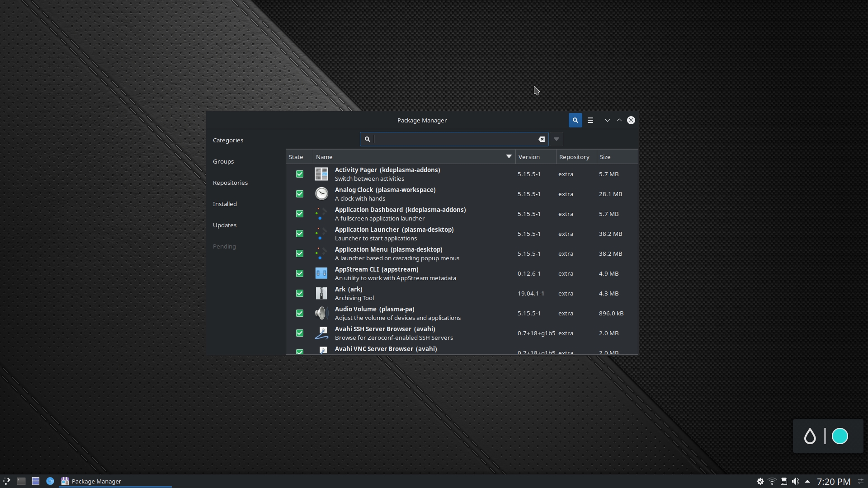The width and height of the screenshot is (868, 488).
Task: Click the Application Menu package icon
Action: coord(321,253)
